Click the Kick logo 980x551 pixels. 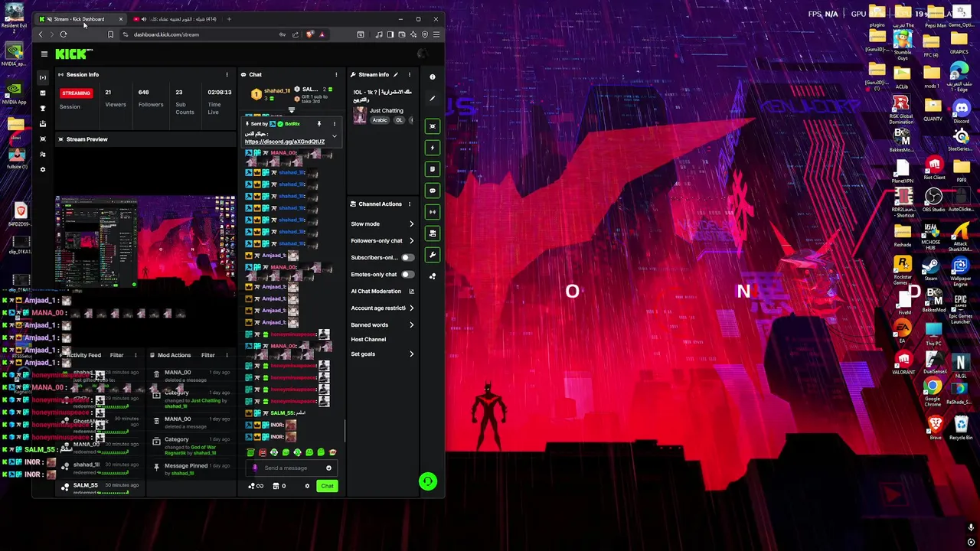pyautogui.click(x=73, y=54)
